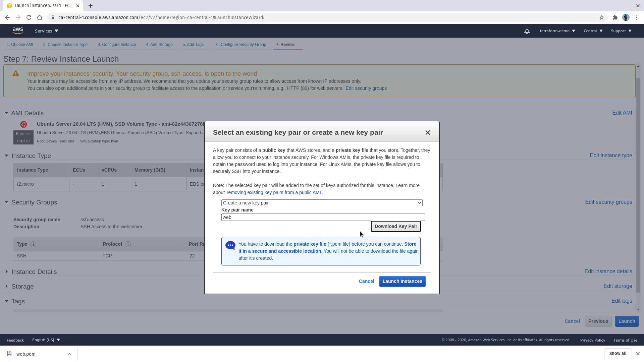Click the AWS logo home icon

coord(18,31)
